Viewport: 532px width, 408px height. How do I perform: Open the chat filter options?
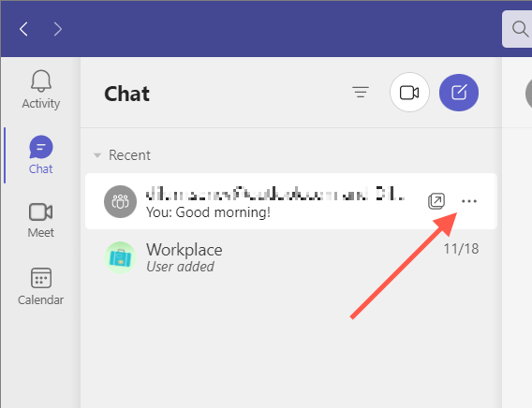[361, 92]
